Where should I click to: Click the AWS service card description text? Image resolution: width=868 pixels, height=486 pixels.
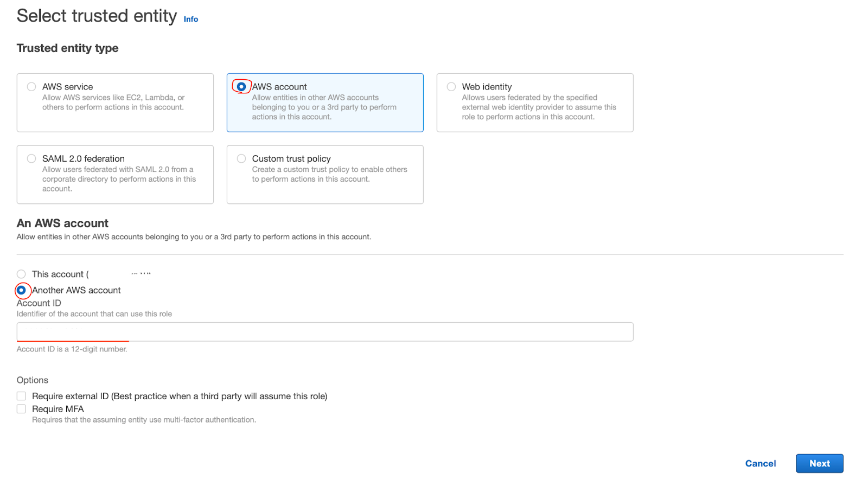coord(113,103)
